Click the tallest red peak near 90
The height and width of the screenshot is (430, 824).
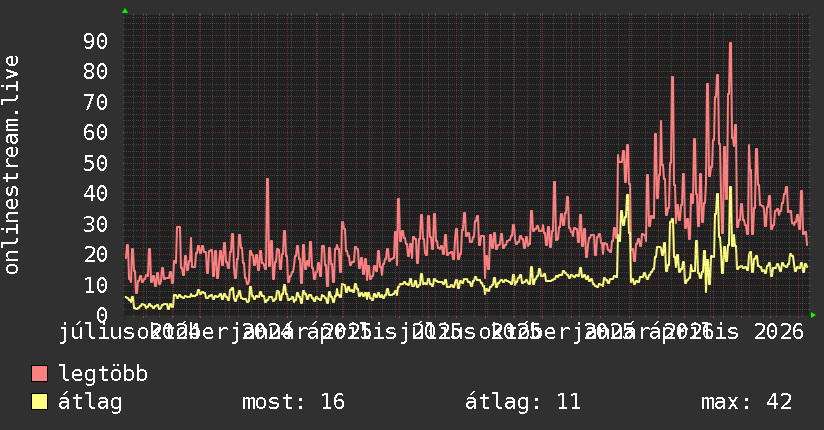tap(730, 44)
